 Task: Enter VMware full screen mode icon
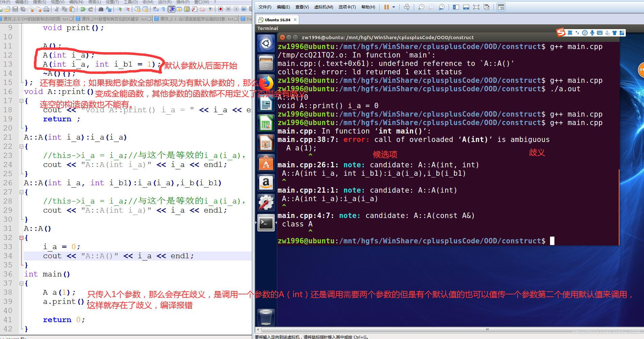[476, 7]
